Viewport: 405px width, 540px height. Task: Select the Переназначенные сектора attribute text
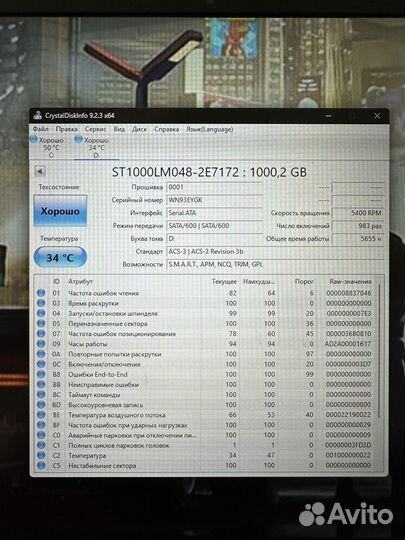pyautogui.click(x=108, y=324)
